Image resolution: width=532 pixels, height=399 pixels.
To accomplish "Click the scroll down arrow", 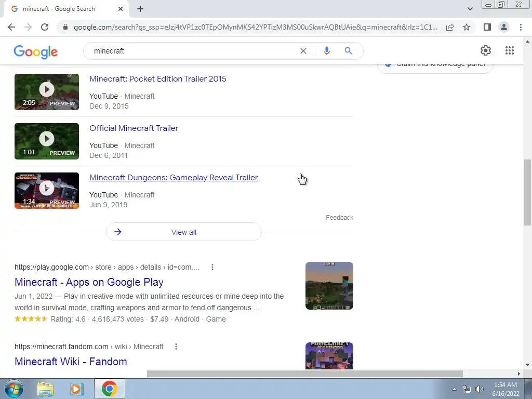I will (x=527, y=365).
